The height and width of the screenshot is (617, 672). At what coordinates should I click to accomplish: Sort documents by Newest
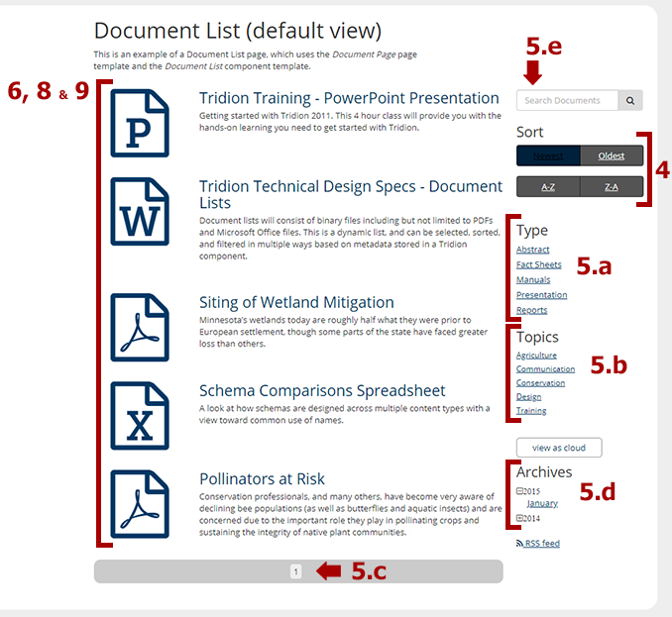(x=548, y=155)
